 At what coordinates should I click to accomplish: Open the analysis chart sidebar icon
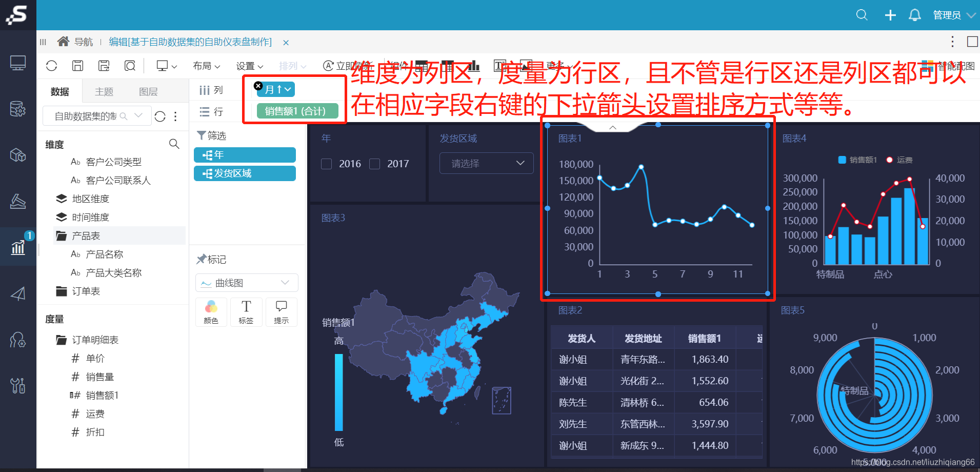(x=18, y=247)
